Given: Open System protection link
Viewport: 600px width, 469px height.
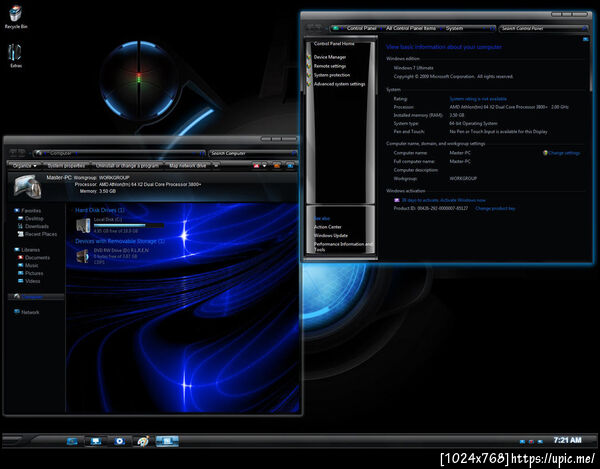Looking at the screenshot, I should [x=332, y=75].
